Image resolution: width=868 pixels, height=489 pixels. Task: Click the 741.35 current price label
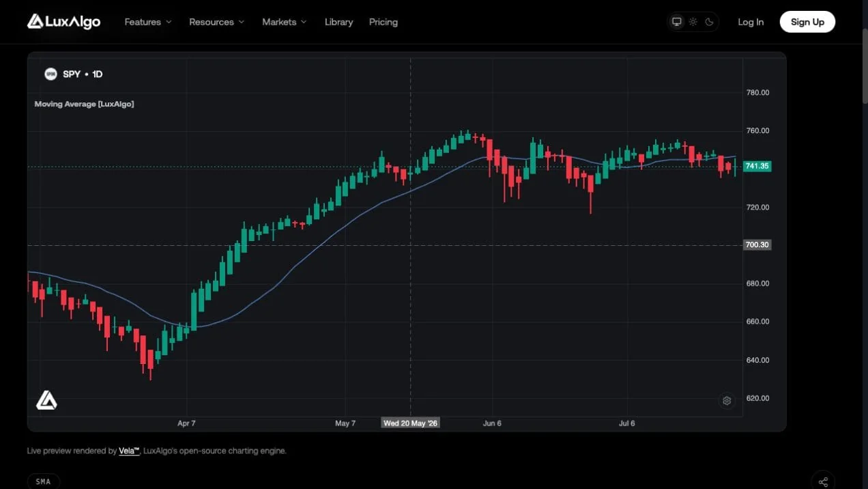757,166
